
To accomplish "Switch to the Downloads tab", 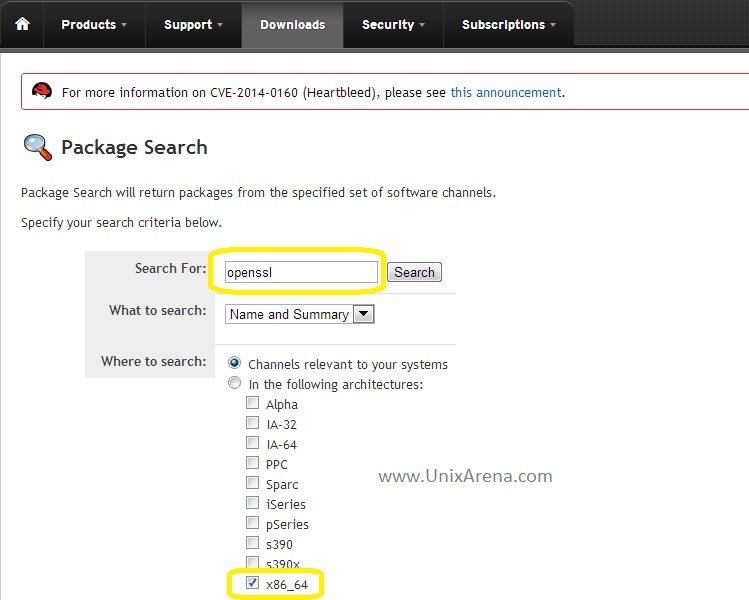I will (292, 24).
